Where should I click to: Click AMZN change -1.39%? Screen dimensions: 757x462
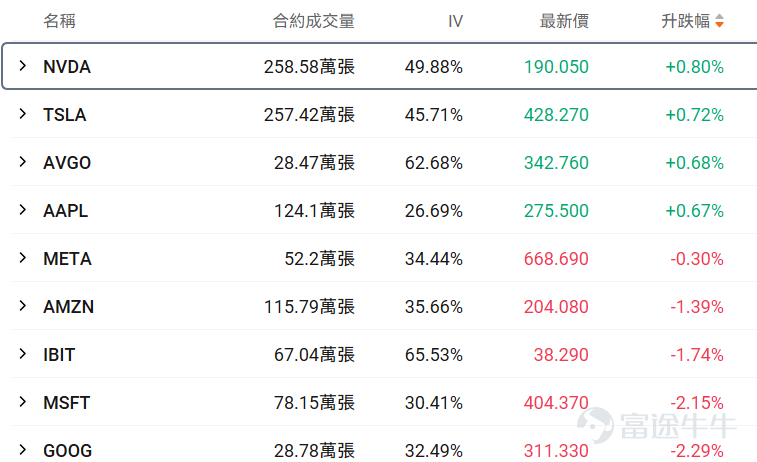tap(697, 307)
